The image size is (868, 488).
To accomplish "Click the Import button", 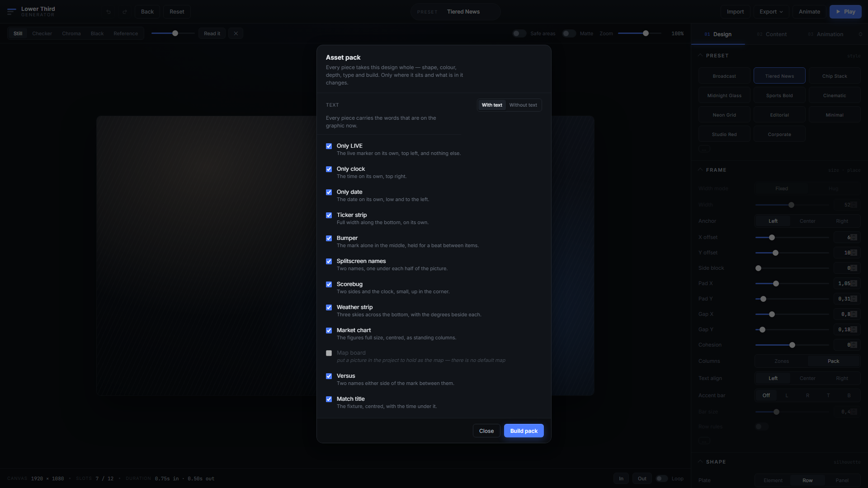I will 735,12.
